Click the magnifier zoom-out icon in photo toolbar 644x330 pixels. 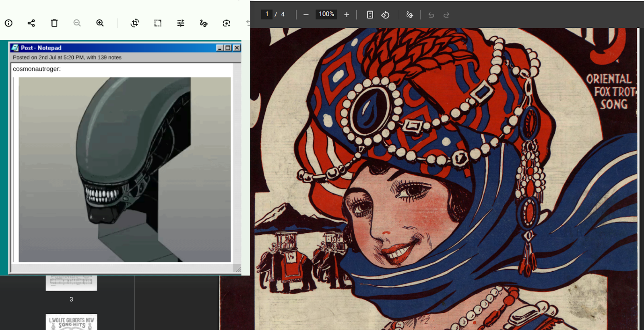tap(77, 23)
